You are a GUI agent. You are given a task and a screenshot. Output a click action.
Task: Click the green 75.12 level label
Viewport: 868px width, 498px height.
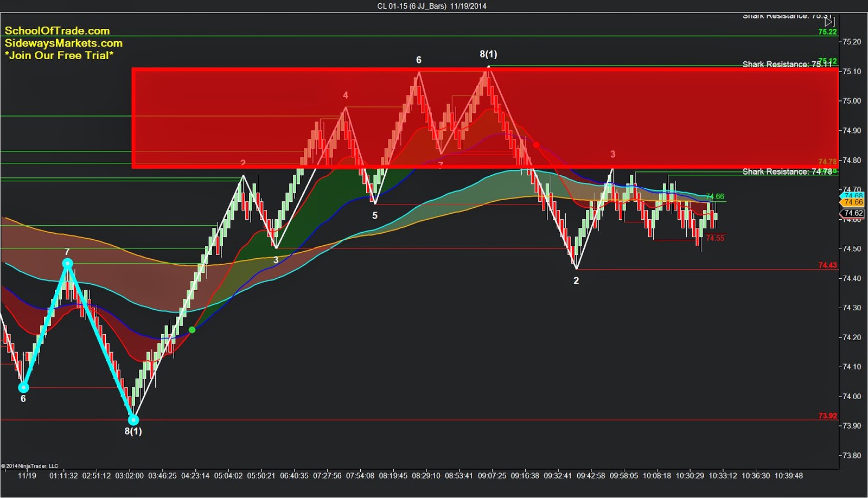827,61
